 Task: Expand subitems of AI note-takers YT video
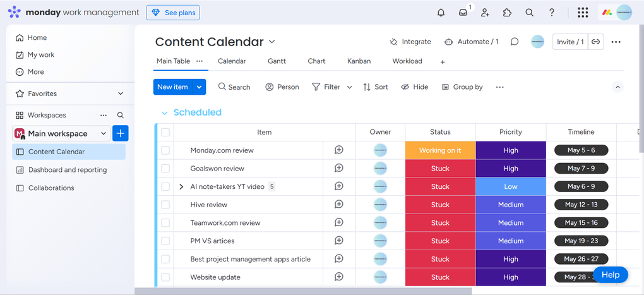181,187
